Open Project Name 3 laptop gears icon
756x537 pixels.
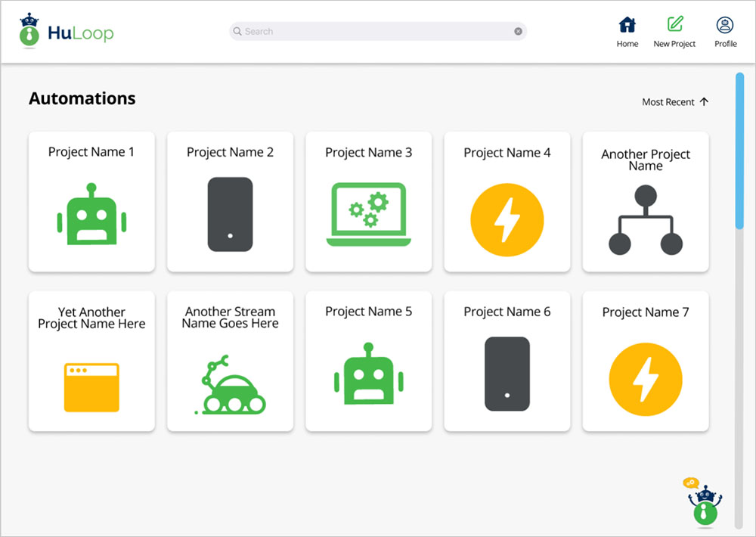point(368,215)
